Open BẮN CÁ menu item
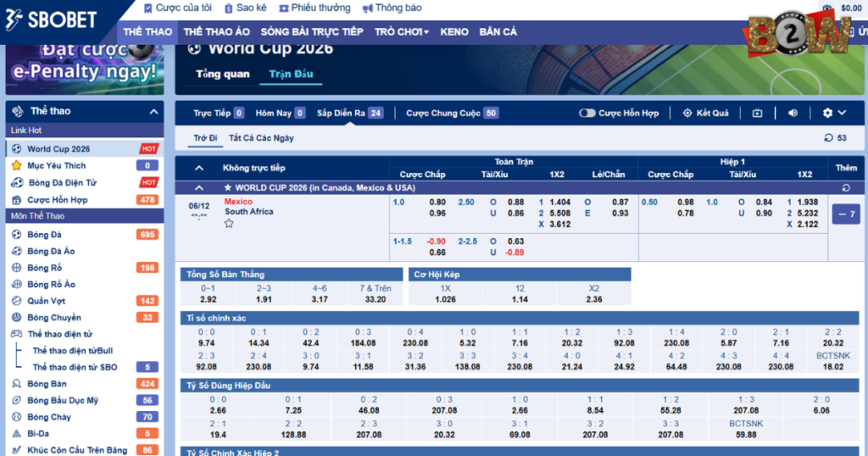Screen dimensions: 868x456 498,32
